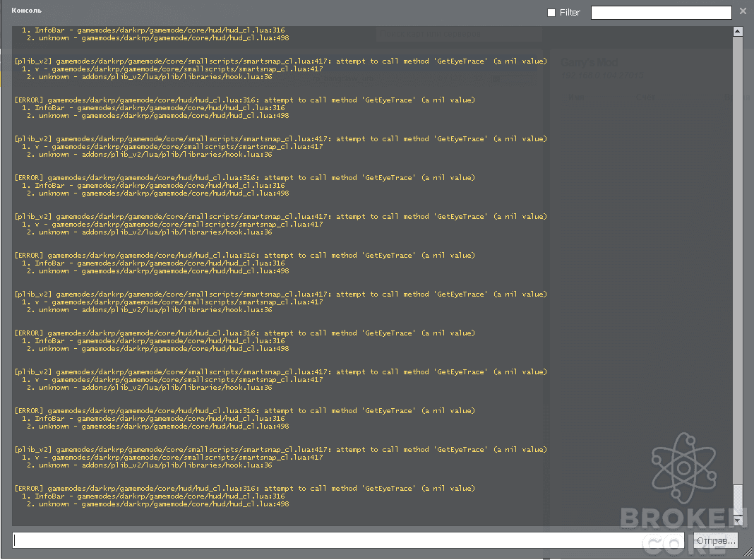The width and height of the screenshot is (754, 560).
Task: Click the last [plib_v2] smartsnap_cl.lua:417 error line
Action: click(281, 449)
